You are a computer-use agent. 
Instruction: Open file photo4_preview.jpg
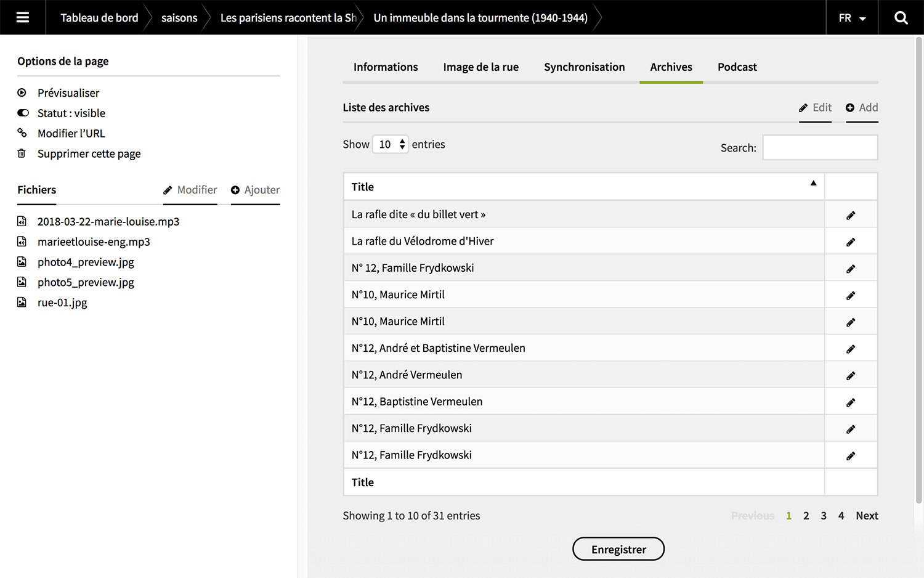[x=86, y=263]
